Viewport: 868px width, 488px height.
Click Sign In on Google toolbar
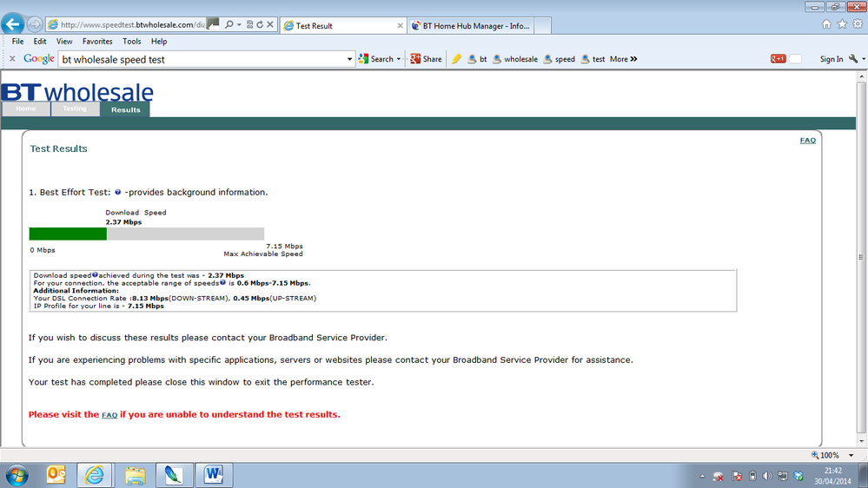tap(831, 59)
